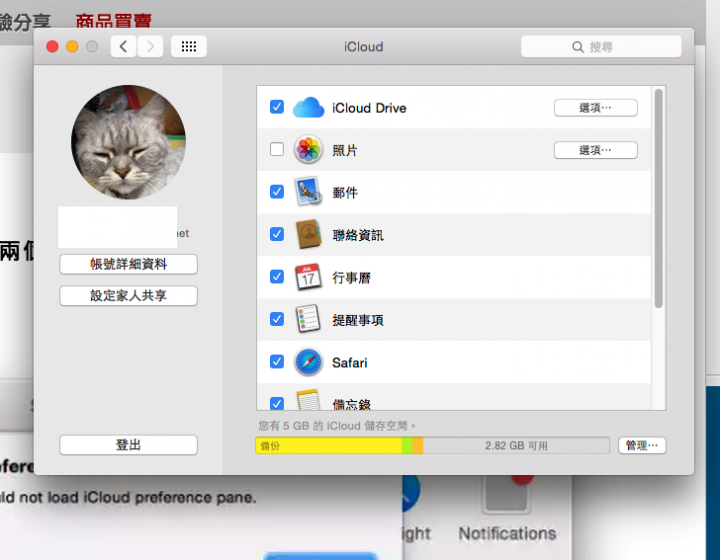The image size is (720, 560).
Task: Uncheck the 聯絡資訊 checkbox
Action: click(277, 234)
